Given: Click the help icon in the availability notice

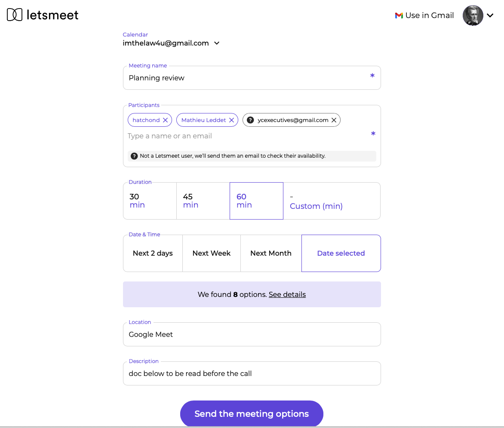Looking at the screenshot, I should coord(134,156).
